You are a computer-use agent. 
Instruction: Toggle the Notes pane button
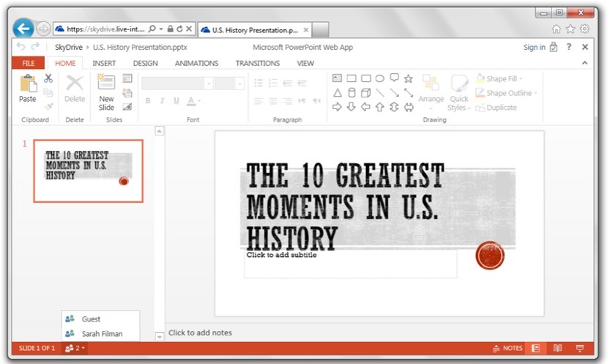[508, 349]
